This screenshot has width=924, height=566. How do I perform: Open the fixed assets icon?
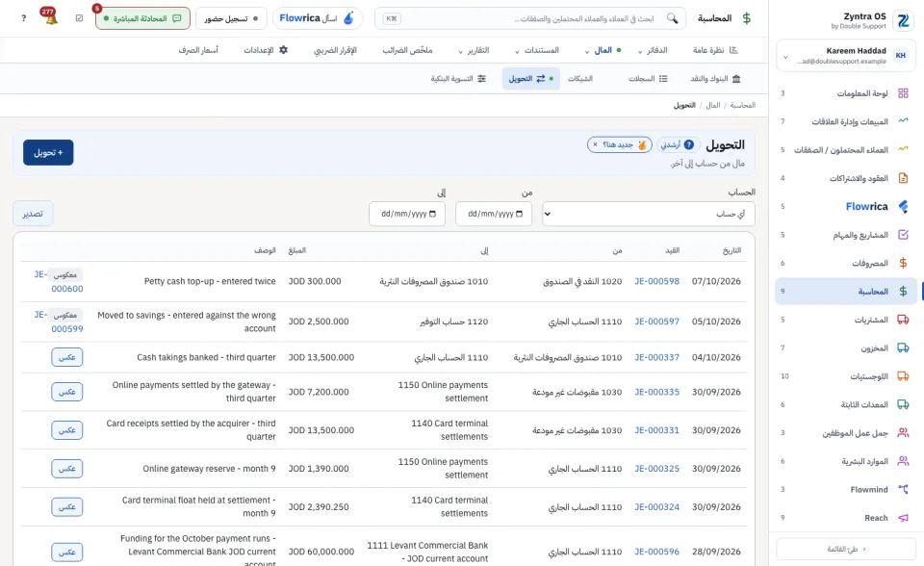click(x=903, y=404)
